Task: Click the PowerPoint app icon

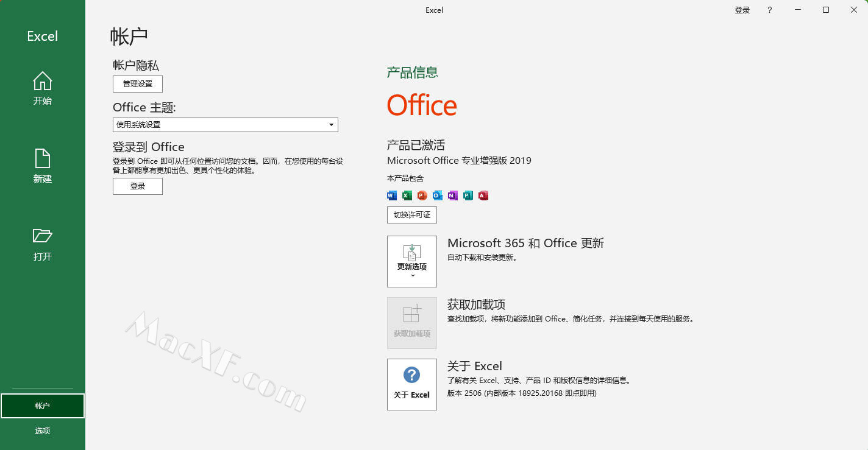Action: pyautogui.click(x=422, y=195)
